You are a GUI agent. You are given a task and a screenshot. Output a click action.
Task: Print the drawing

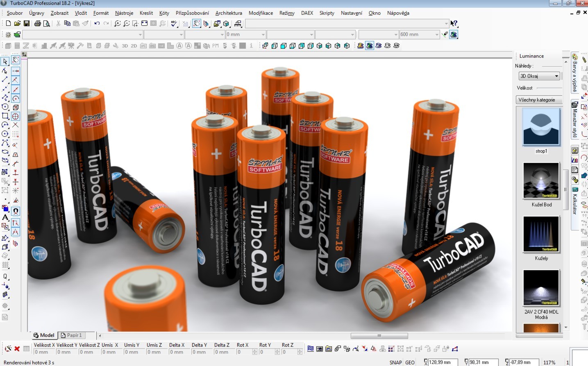click(x=38, y=24)
